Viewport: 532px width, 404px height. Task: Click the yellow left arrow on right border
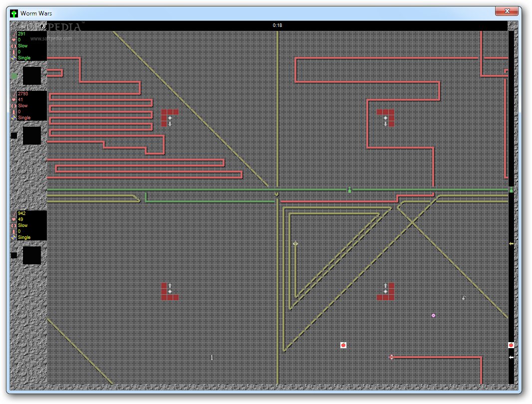(x=511, y=243)
